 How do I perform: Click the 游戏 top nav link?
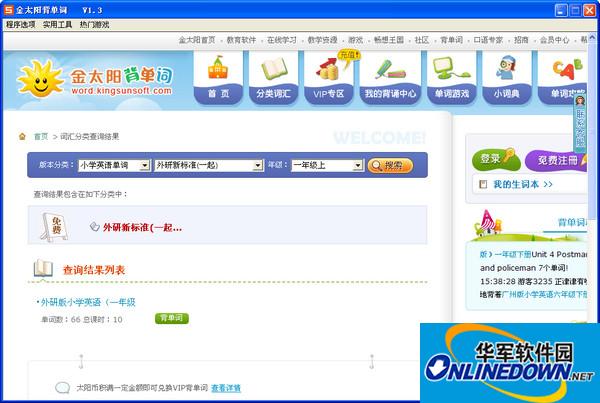pos(355,40)
